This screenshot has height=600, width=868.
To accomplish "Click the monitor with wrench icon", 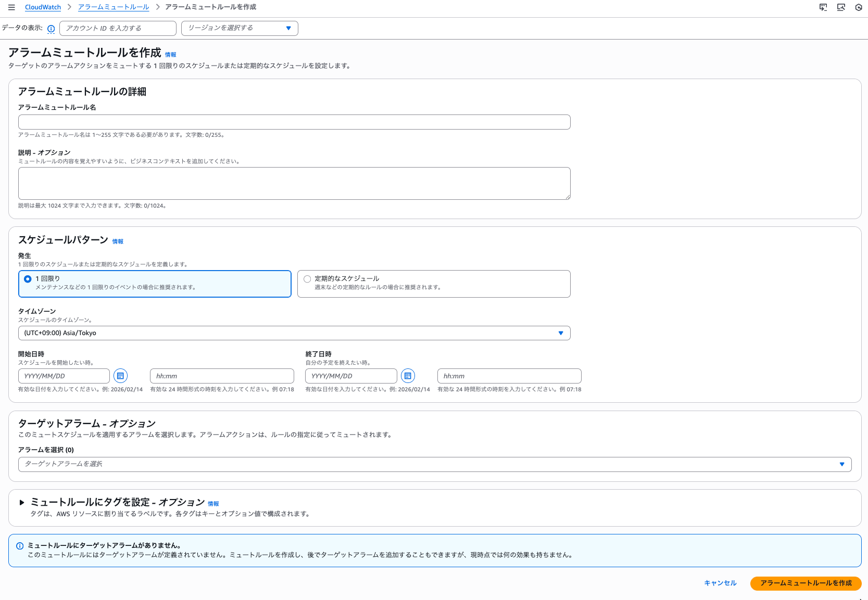I will [x=841, y=7].
